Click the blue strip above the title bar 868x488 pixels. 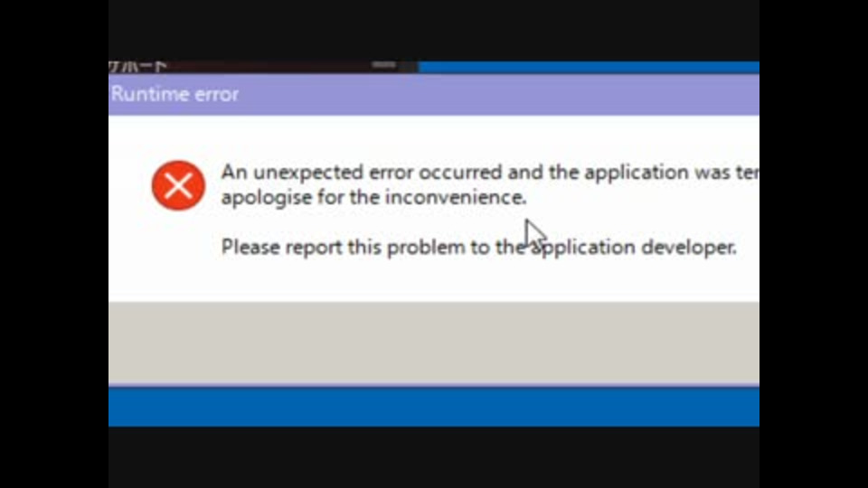[x=589, y=67]
